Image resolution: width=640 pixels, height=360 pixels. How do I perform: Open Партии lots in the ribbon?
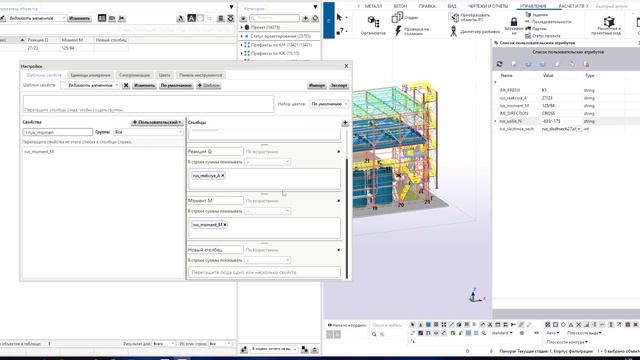point(536,29)
